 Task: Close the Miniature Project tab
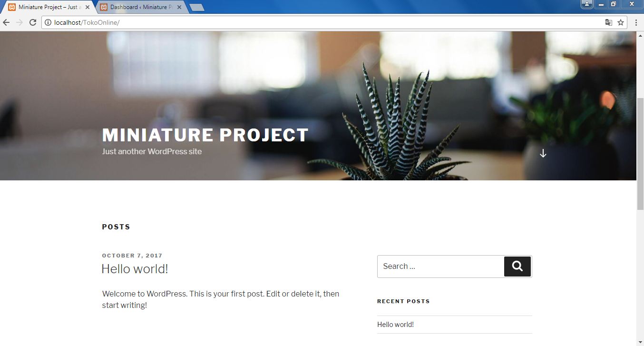coord(87,7)
